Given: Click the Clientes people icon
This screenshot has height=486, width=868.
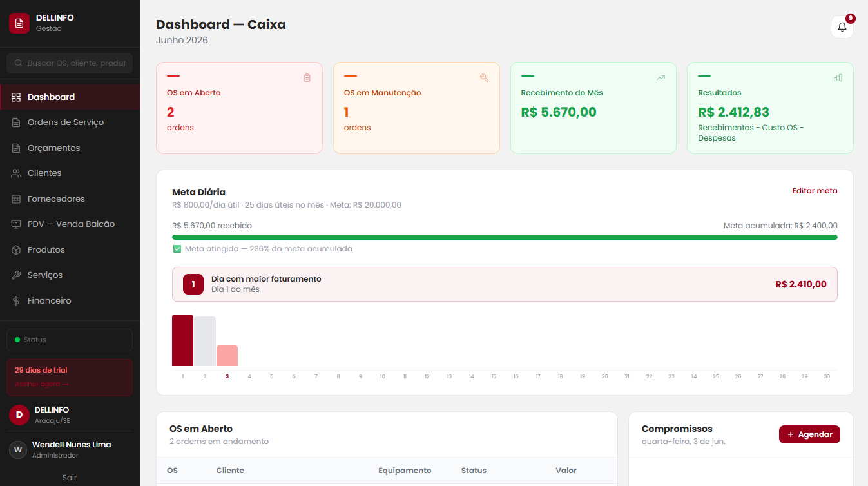Looking at the screenshot, I should pyautogui.click(x=16, y=173).
